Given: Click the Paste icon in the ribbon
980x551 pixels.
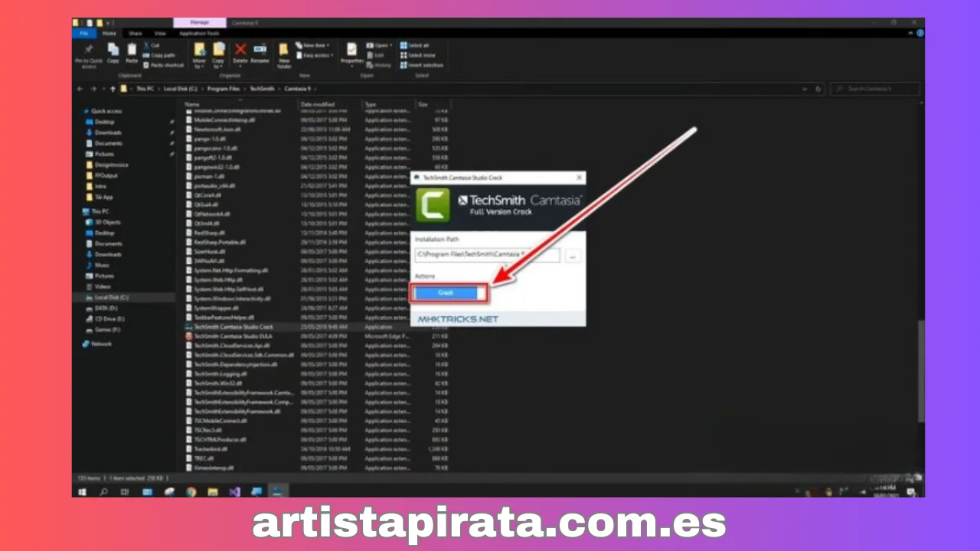Looking at the screenshot, I should (132, 50).
